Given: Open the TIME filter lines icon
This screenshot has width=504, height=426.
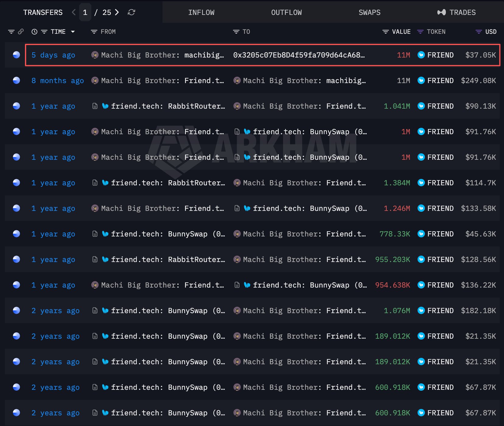Looking at the screenshot, I should pyautogui.click(x=44, y=32).
